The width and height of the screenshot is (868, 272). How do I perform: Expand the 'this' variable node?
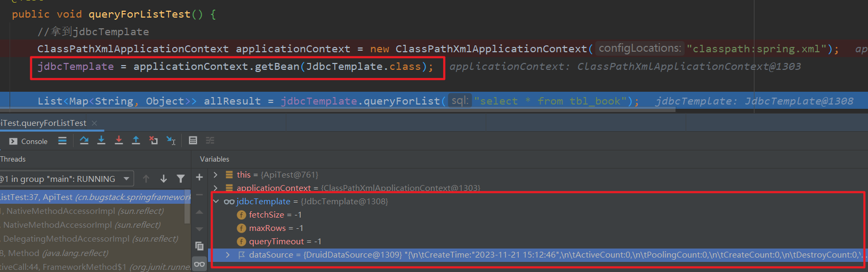tap(215, 174)
